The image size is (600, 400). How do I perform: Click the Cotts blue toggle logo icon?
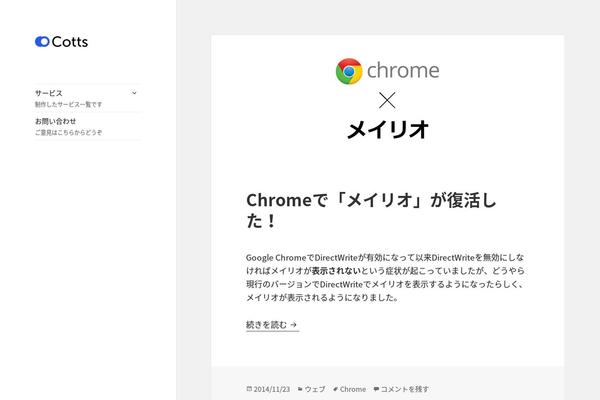pos(42,42)
